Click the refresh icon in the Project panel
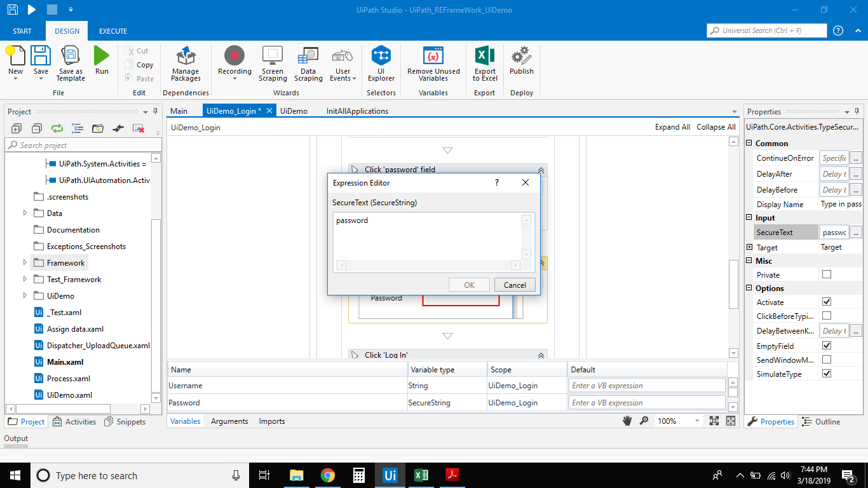 pos(57,128)
